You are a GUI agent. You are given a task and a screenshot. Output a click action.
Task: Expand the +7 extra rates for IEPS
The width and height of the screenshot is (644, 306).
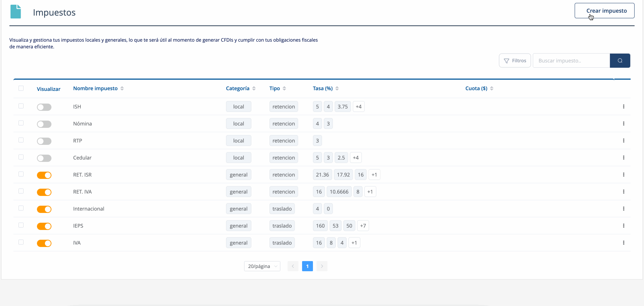[363, 226]
